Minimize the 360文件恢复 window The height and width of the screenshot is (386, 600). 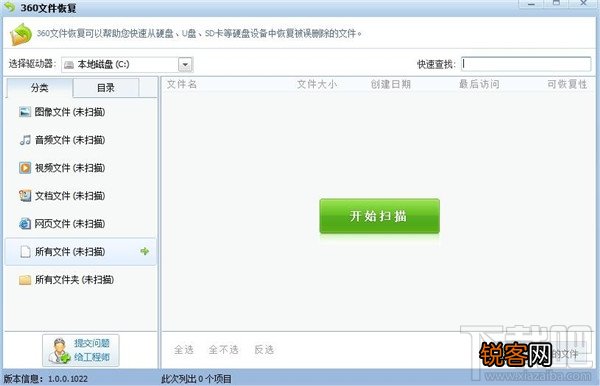[x=531, y=4]
